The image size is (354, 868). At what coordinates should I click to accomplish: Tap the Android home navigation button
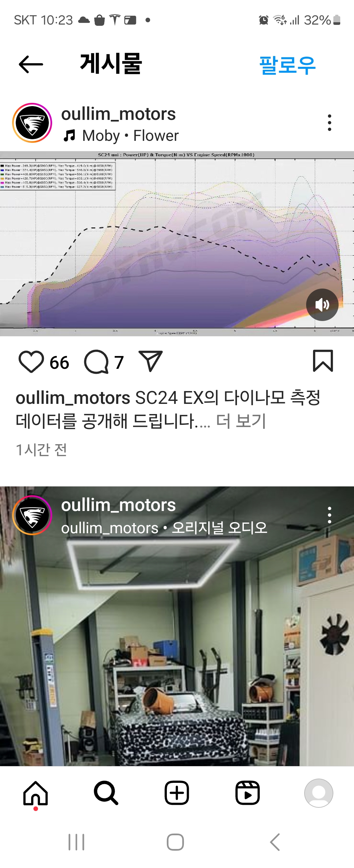pos(175,842)
